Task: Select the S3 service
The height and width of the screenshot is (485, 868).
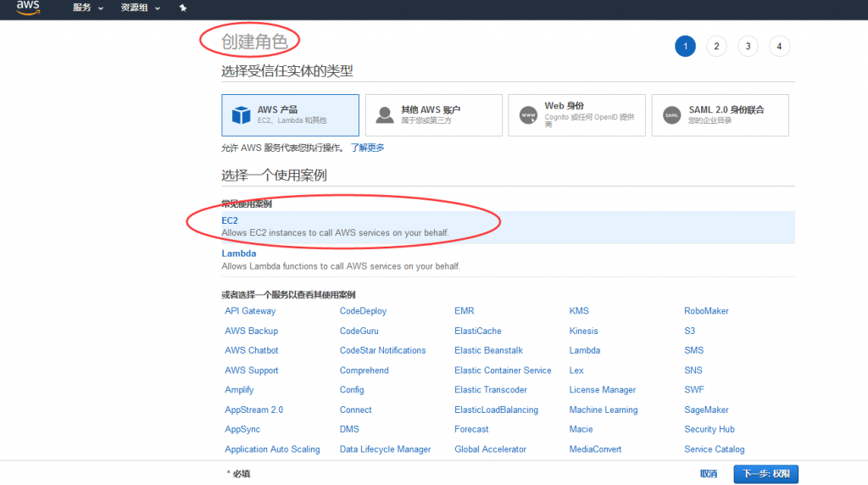Action: (x=689, y=331)
